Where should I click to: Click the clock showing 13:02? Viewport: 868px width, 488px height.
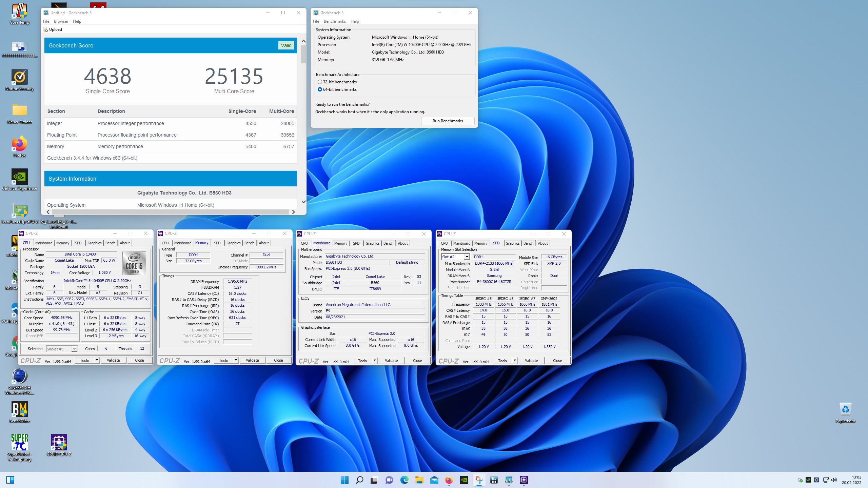[x=856, y=477]
